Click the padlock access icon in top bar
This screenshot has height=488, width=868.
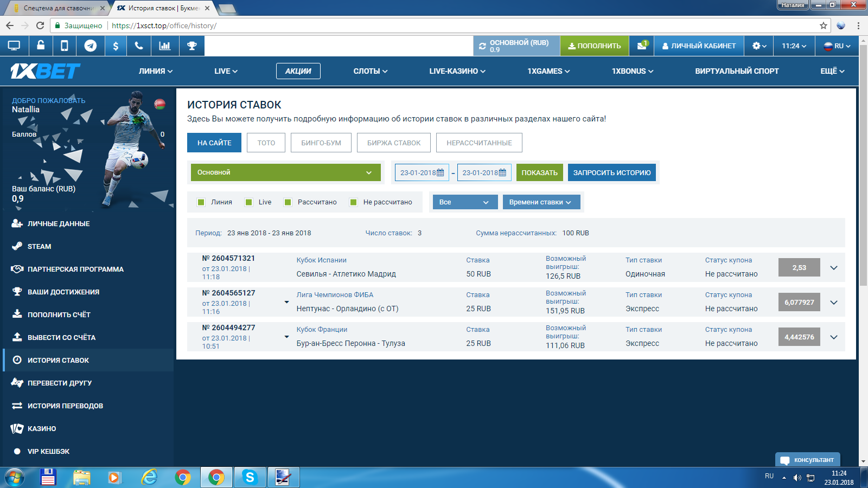tap(41, 46)
